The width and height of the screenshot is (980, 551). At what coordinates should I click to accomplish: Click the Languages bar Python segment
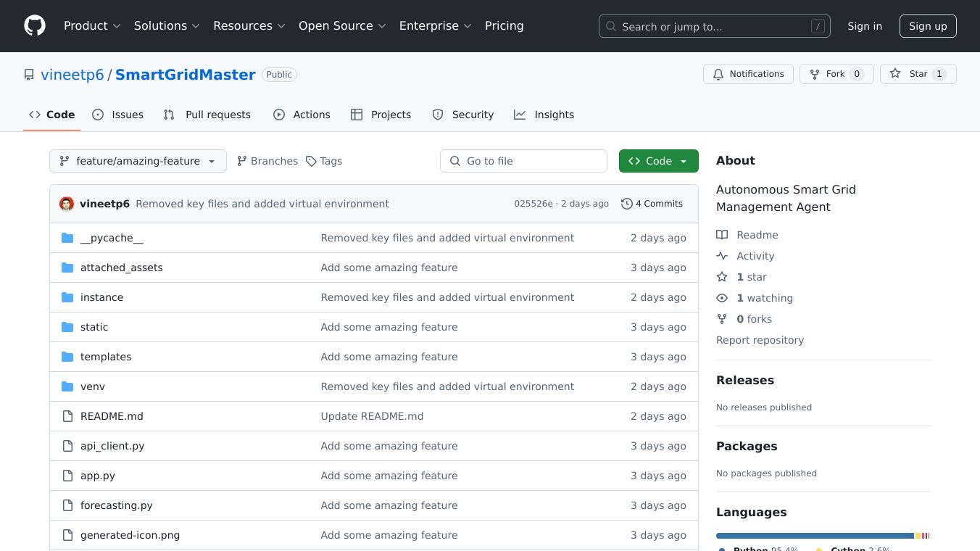click(x=814, y=536)
